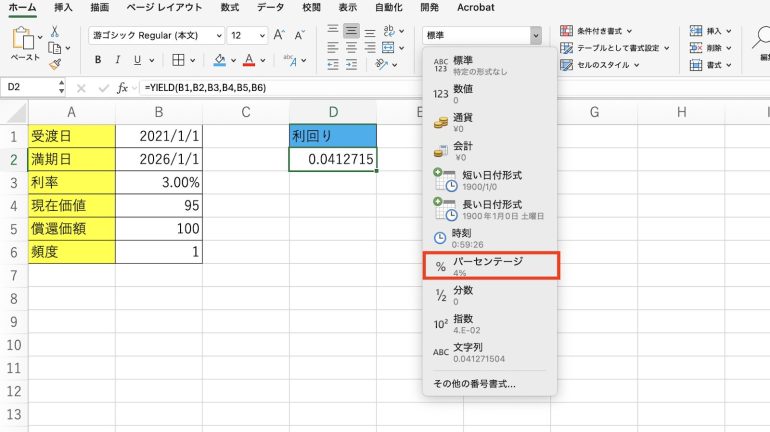
Task: Click the Borders grid icon
Action: click(x=178, y=60)
